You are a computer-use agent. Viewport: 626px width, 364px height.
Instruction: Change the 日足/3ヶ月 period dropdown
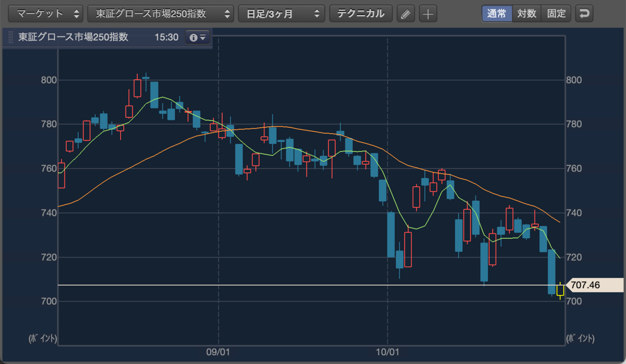(282, 14)
